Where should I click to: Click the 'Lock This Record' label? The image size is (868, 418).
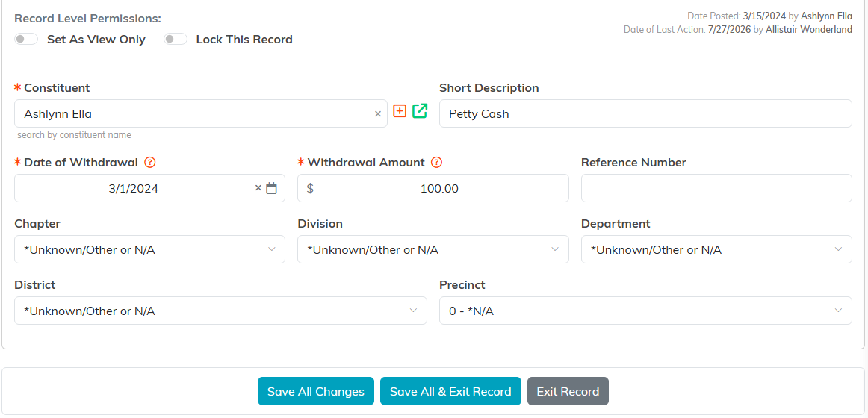(x=244, y=40)
